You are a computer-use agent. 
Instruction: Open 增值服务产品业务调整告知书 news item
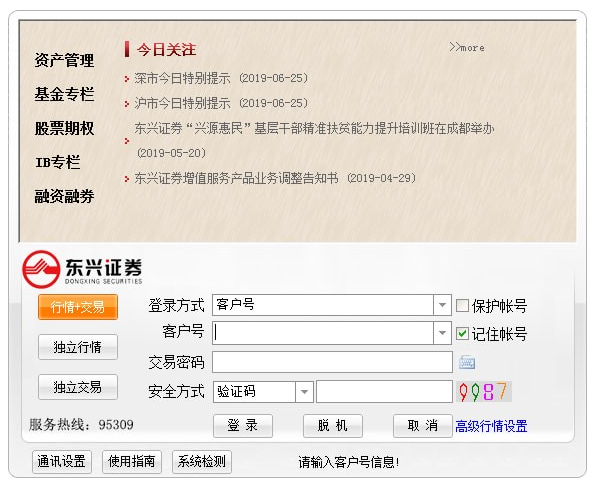coord(275,178)
